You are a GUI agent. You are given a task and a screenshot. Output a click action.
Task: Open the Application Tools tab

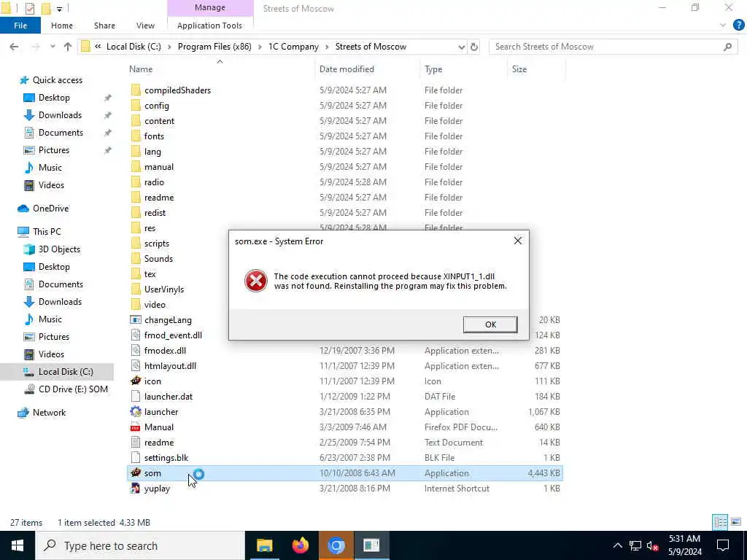pos(209,26)
